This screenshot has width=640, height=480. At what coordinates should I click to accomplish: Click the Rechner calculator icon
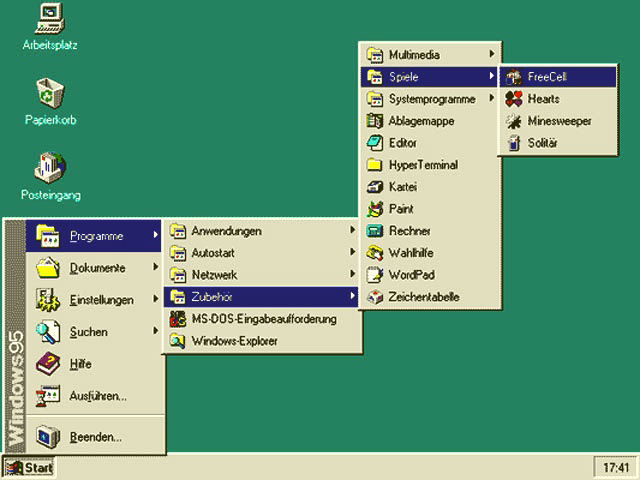tap(374, 231)
